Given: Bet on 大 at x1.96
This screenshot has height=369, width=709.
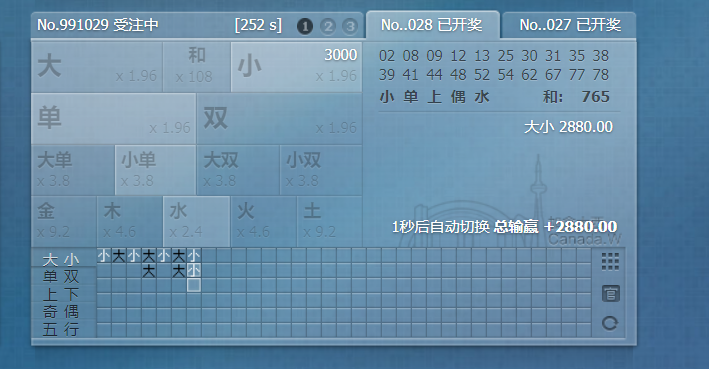Looking at the screenshot, I should pyautogui.click(x=97, y=67).
